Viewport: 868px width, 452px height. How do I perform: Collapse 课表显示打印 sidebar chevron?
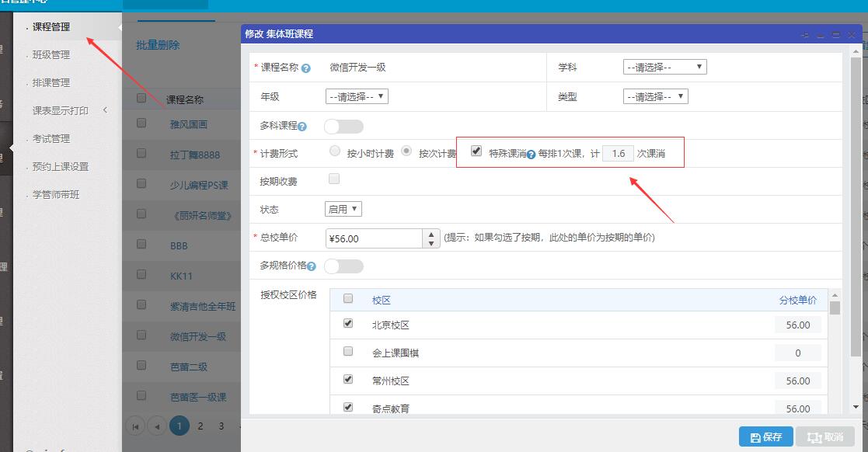[105, 110]
